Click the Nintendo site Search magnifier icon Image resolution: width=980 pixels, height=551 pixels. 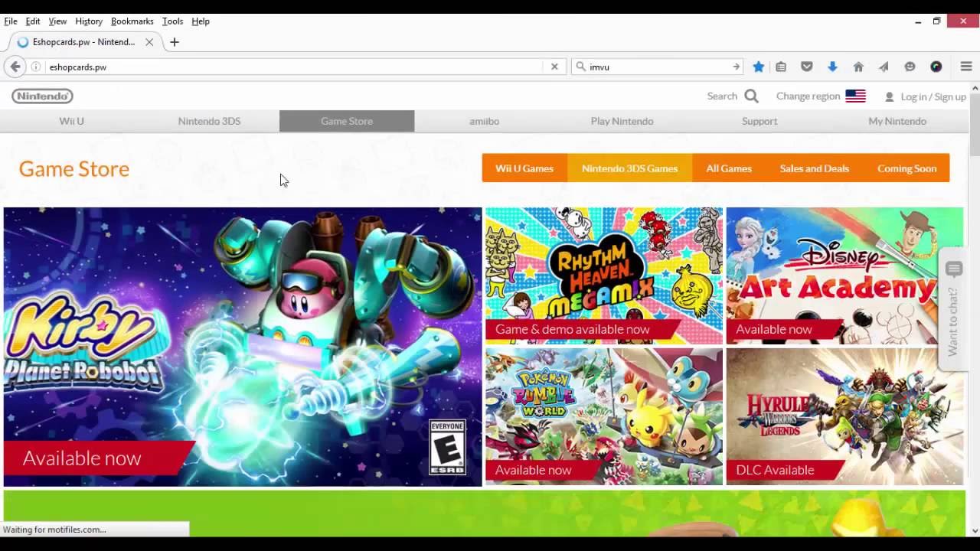[x=751, y=96]
